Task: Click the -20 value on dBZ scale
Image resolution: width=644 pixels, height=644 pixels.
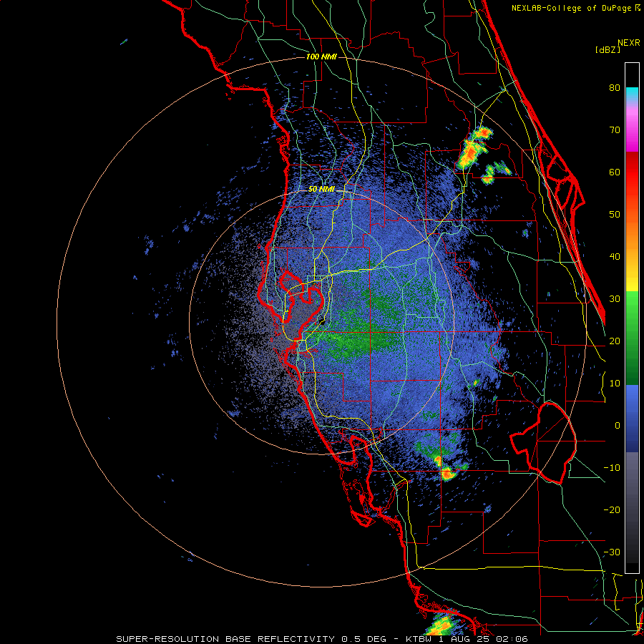Action: click(x=612, y=510)
